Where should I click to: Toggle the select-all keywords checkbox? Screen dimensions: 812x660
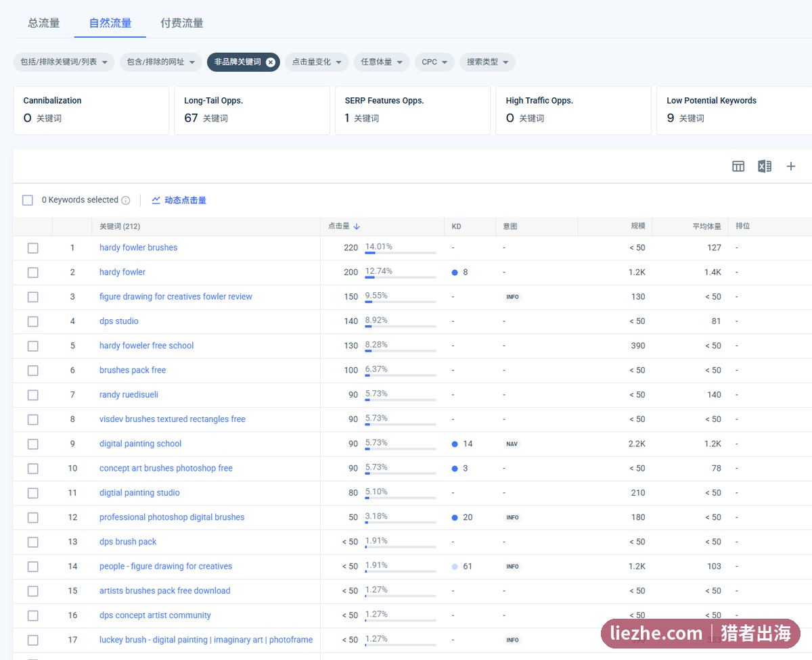click(x=28, y=200)
